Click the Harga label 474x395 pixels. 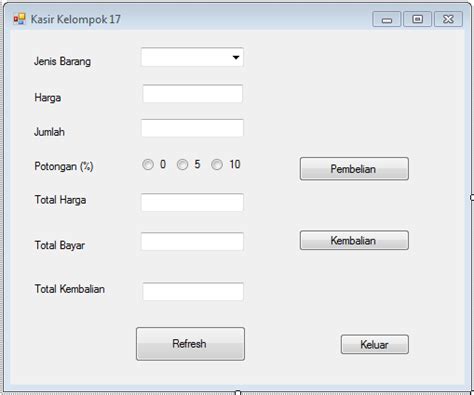coord(48,98)
